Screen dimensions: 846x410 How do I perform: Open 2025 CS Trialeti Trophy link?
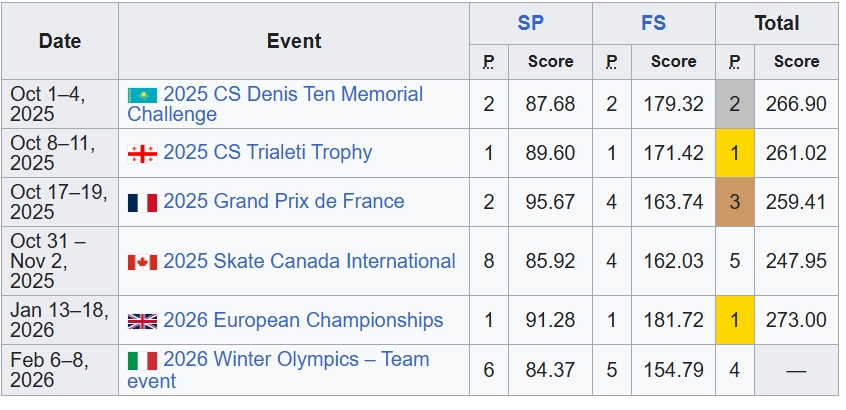click(x=267, y=153)
